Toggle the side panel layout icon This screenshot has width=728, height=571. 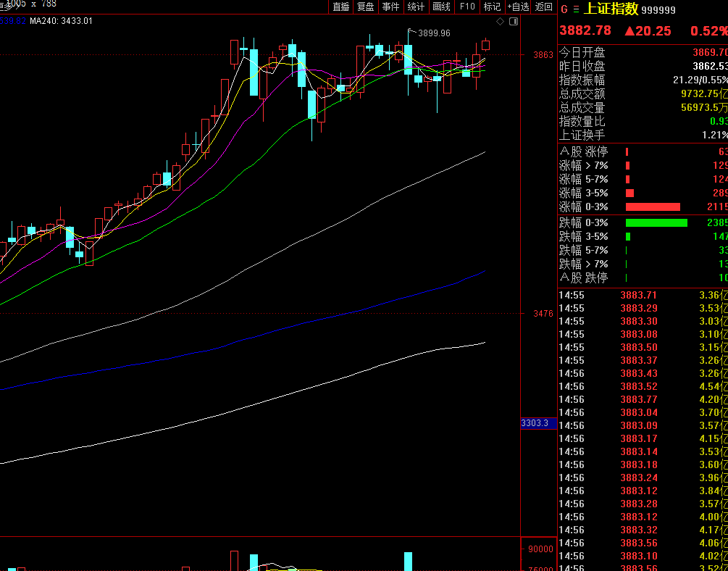point(514,21)
